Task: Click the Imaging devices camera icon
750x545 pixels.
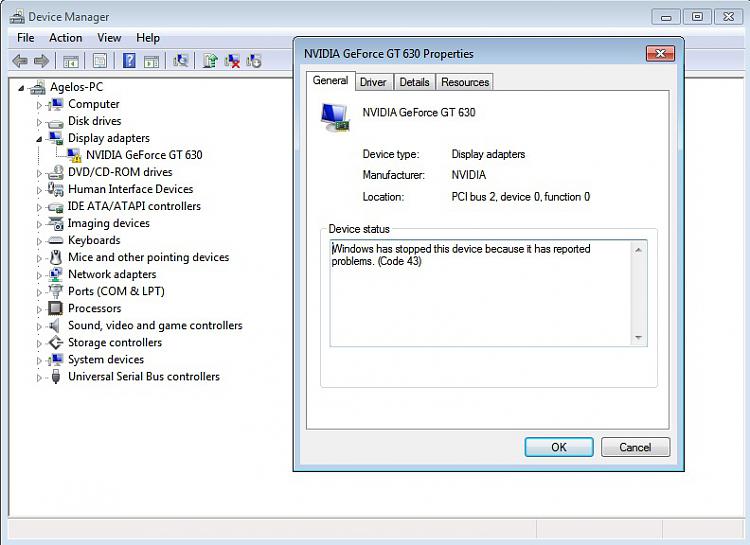Action: click(x=55, y=223)
